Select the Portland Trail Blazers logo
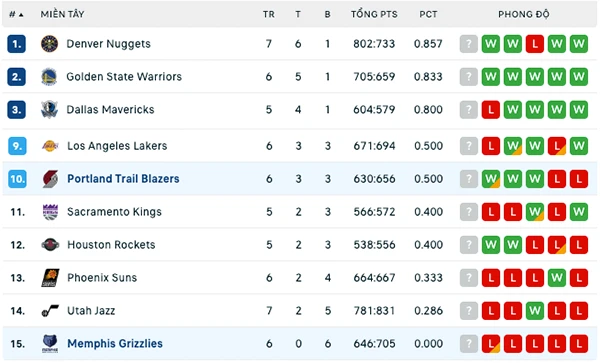This screenshot has width=600, height=363. (50, 179)
